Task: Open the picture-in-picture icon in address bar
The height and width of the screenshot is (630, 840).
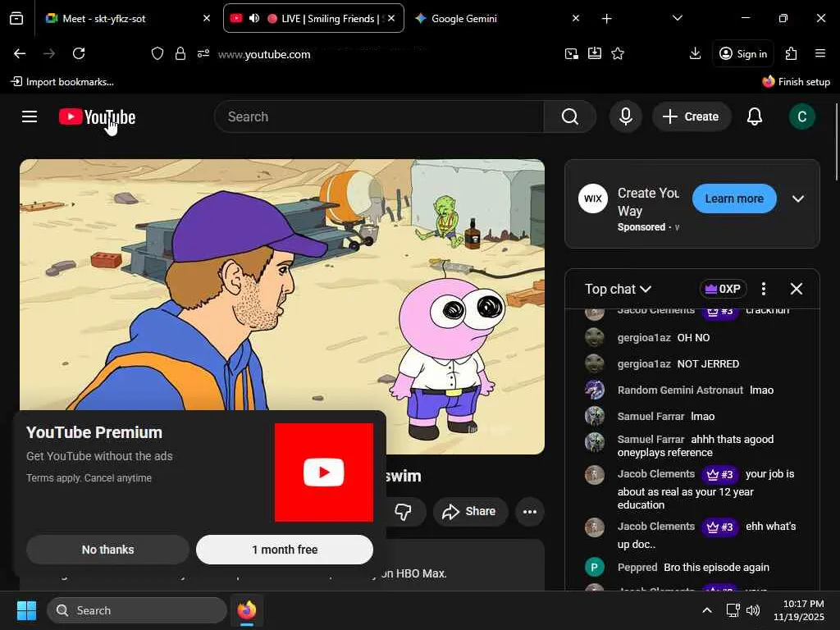Action: tap(572, 53)
